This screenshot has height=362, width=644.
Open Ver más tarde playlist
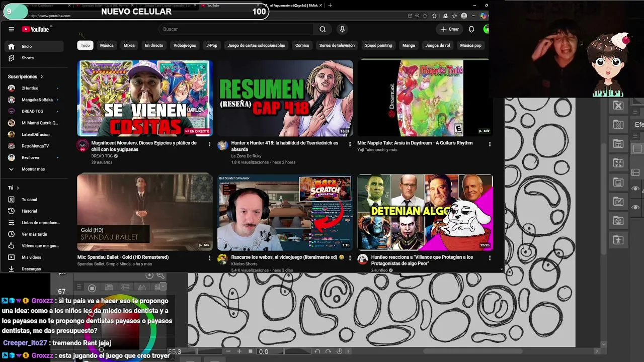coord(35,234)
